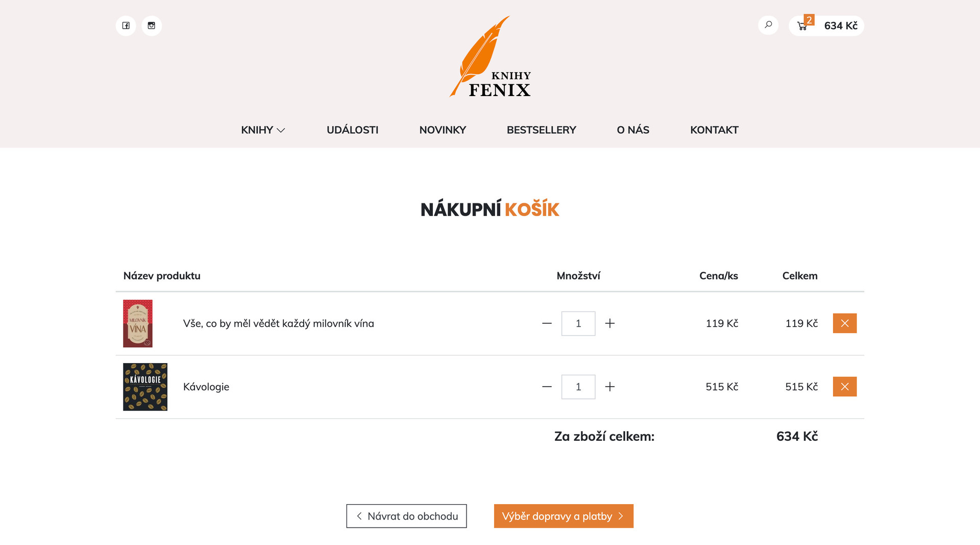This screenshot has height=545, width=980.
Task: Open the NOVINKY menu item
Action: tap(443, 130)
